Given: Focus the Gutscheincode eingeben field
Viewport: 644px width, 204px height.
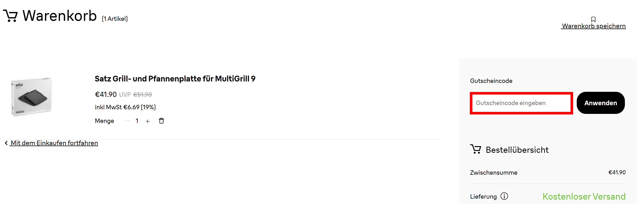Looking at the screenshot, I should click(521, 103).
